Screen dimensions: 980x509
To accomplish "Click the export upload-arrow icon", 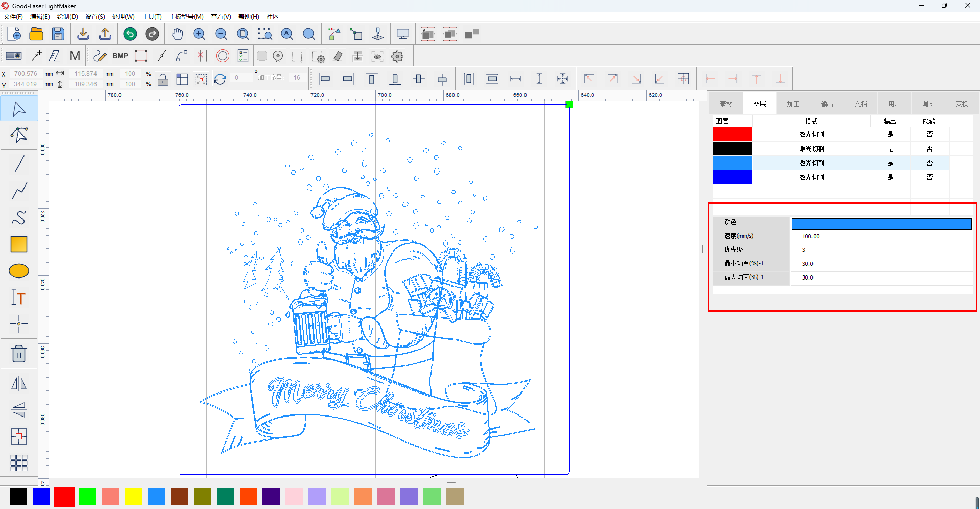I will coord(105,34).
